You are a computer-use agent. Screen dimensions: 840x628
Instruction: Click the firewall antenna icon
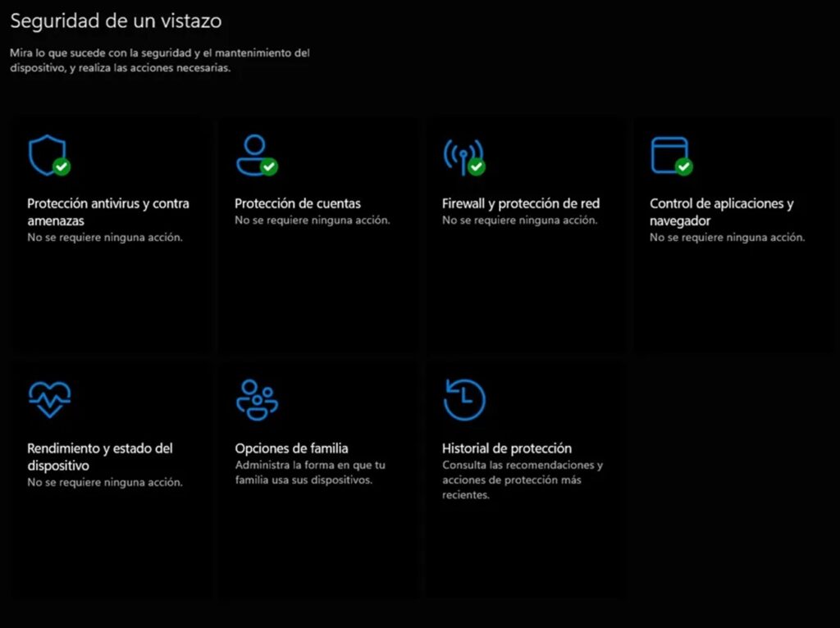click(x=464, y=157)
